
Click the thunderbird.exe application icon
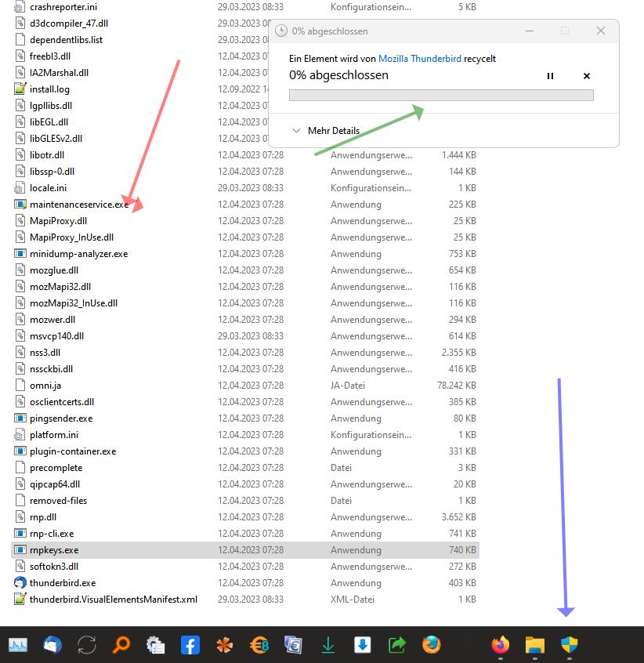click(x=20, y=582)
